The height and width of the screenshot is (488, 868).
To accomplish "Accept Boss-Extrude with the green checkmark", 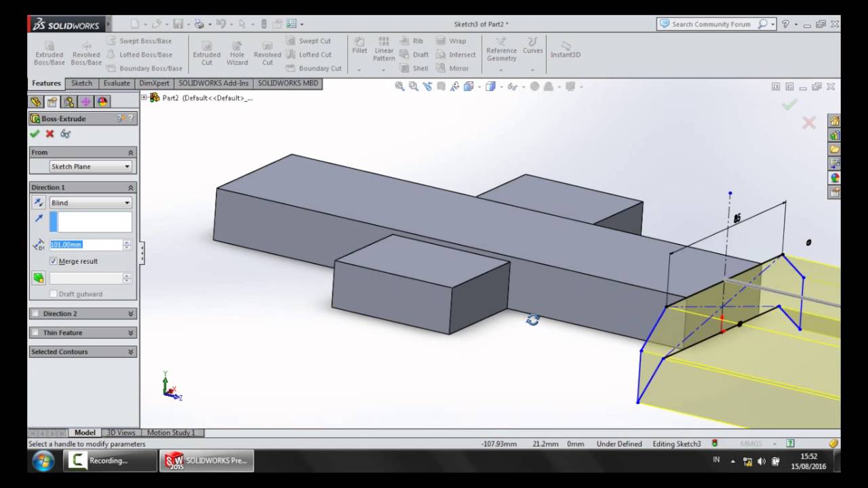I will coord(35,134).
